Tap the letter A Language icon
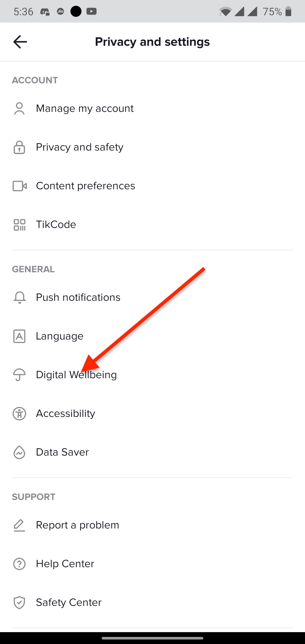This screenshot has height=644, width=305. pyautogui.click(x=19, y=336)
